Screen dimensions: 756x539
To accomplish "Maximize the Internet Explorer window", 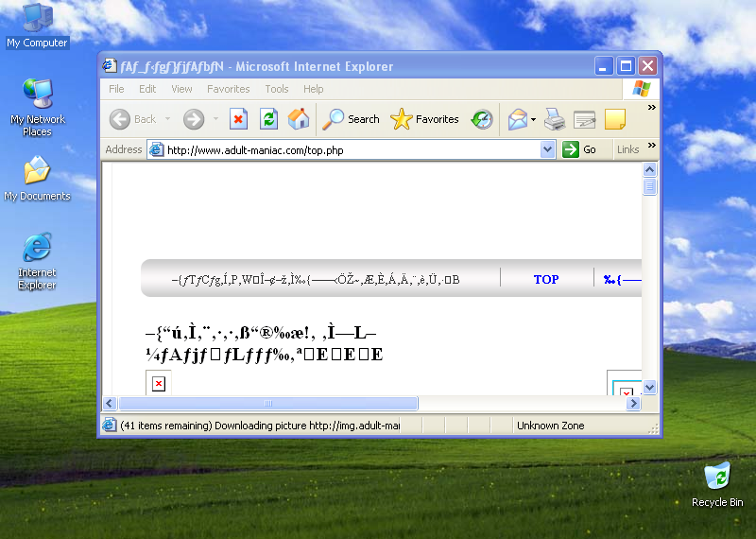I will pos(626,65).
